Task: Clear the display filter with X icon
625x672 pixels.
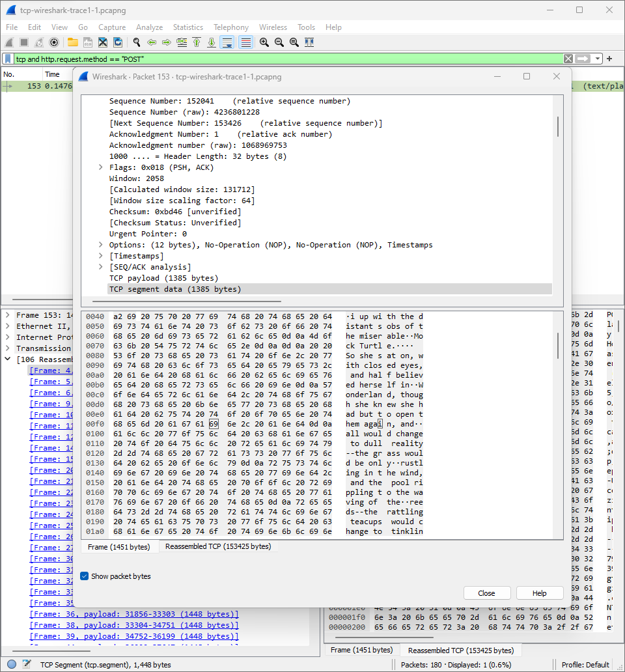Action: point(568,59)
